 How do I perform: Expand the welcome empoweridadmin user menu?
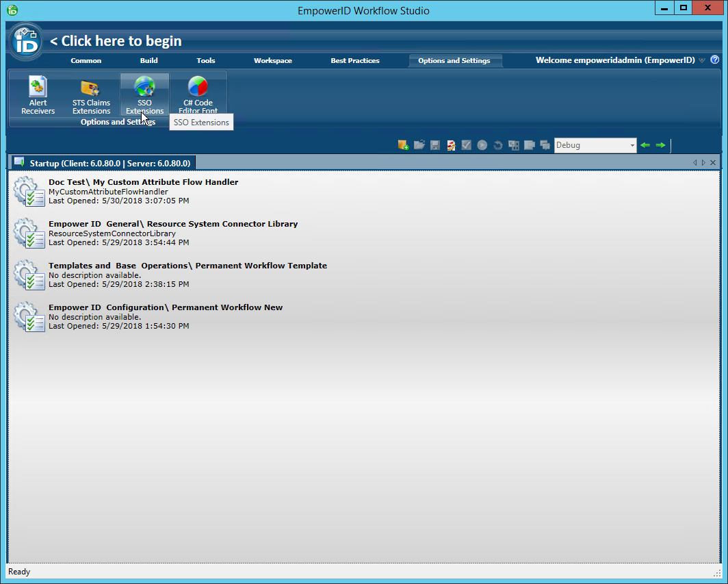click(701, 60)
